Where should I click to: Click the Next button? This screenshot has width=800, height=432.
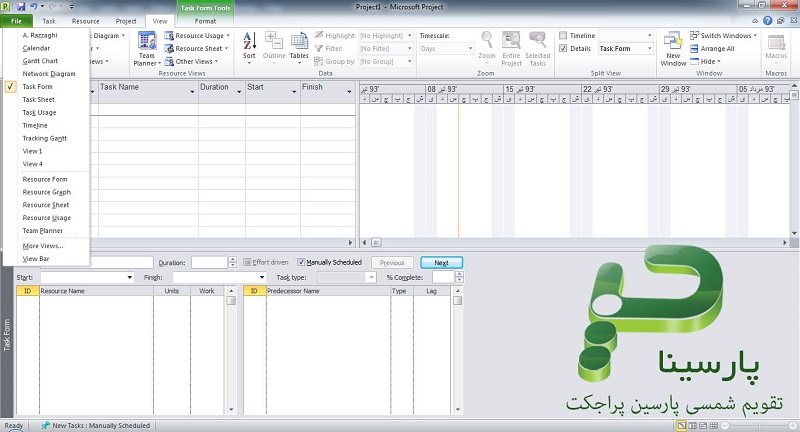point(441,263)
